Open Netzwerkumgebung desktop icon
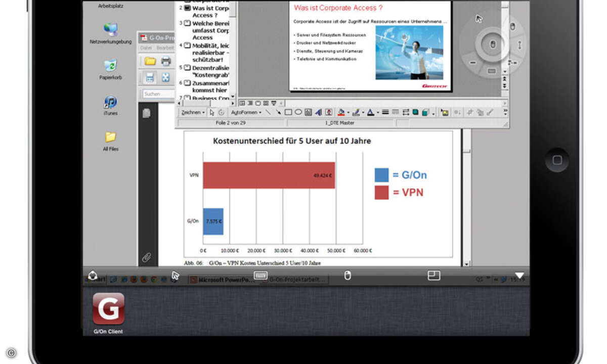 [110, 30]
